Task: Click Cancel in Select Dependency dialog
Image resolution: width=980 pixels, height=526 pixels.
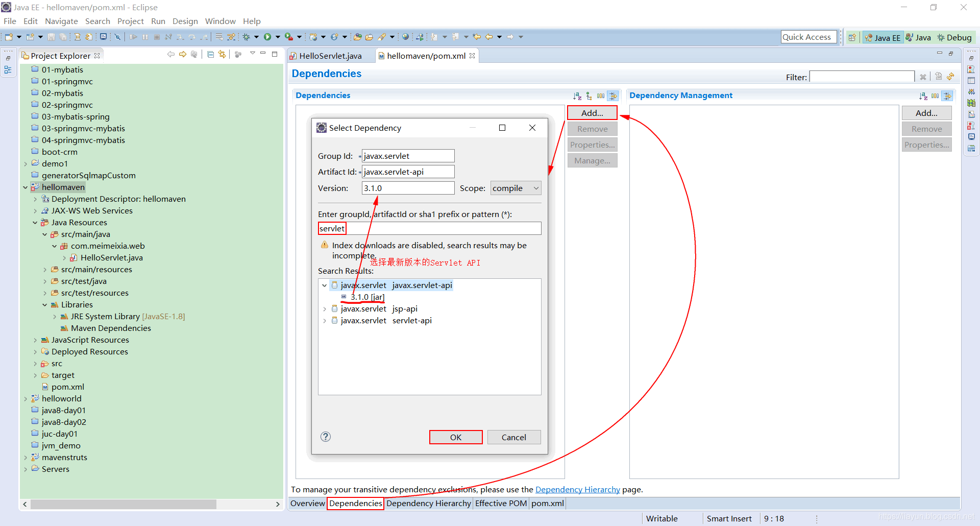Action: click(513, 437)
